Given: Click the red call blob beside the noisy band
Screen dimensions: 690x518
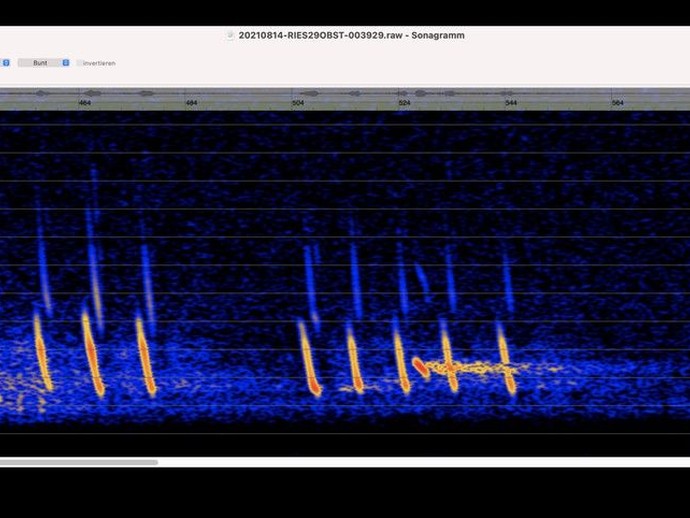Looking at the screenshot, I should (x=421, y=367).
